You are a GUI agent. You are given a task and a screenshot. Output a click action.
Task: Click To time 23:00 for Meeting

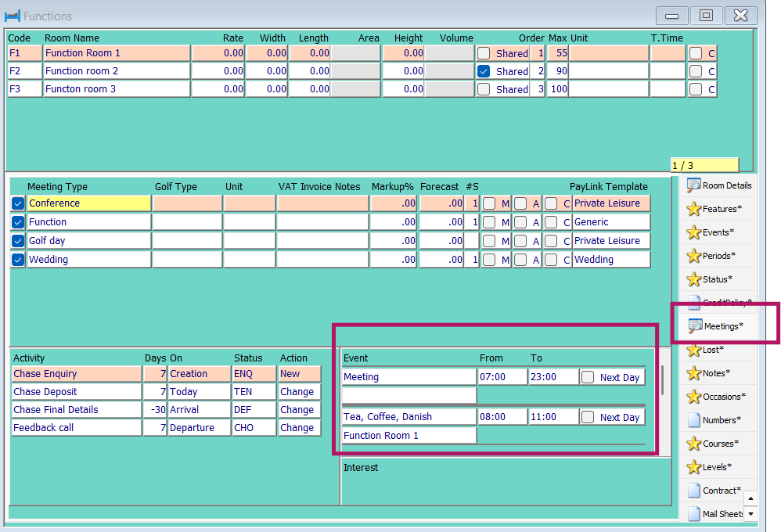click(553, 377)
